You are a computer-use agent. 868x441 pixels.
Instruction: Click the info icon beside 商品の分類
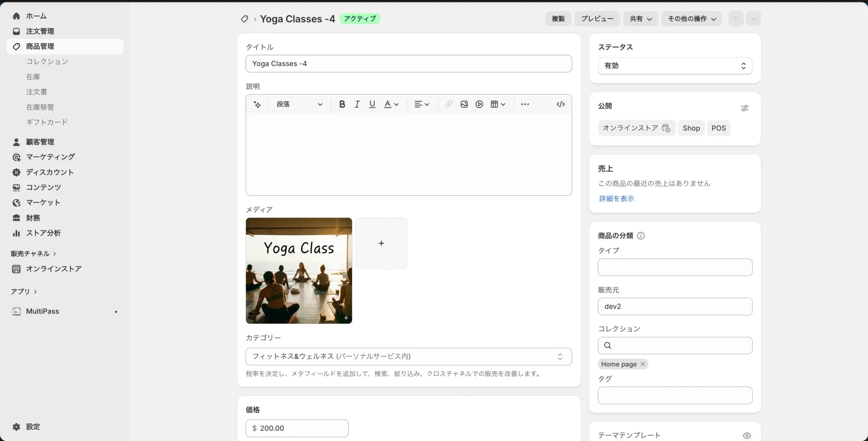pos(641,236)
